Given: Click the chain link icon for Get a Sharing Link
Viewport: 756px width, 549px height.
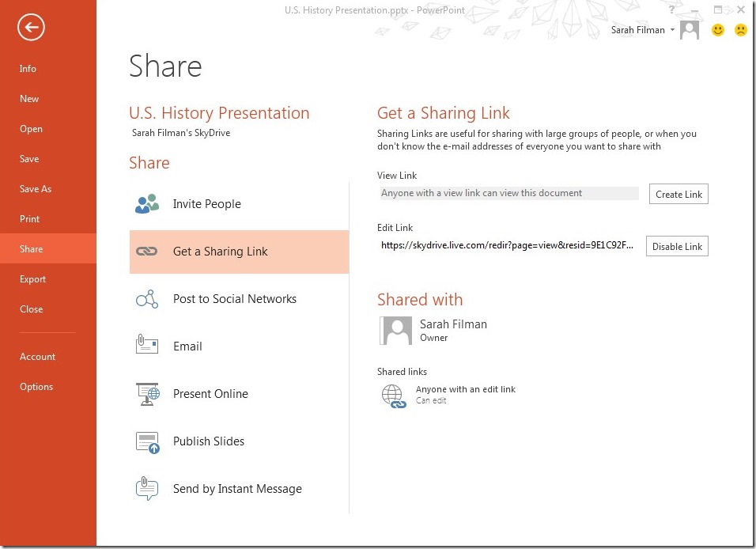Looking at the screenshot, I should [x=146, y=251].
